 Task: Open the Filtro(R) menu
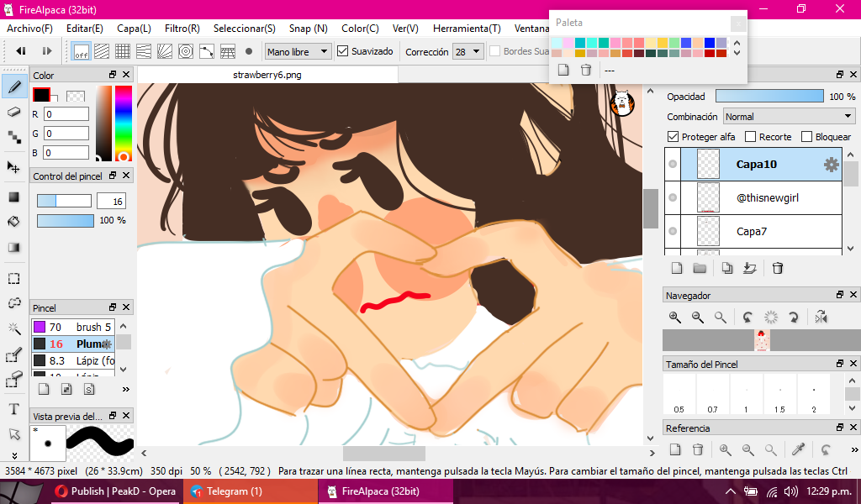tap(182, 29)
